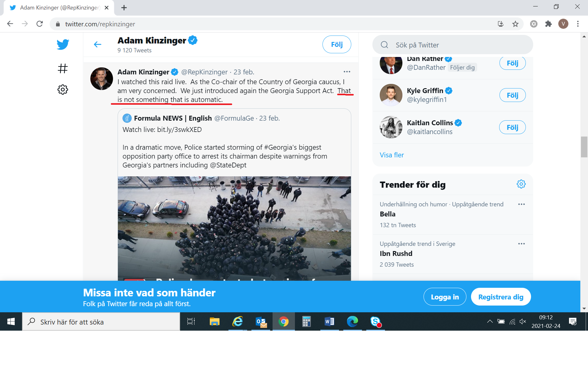The image size is (588, 368).
Task: Open the Explore hashtag icon
Action: (63, 68)
